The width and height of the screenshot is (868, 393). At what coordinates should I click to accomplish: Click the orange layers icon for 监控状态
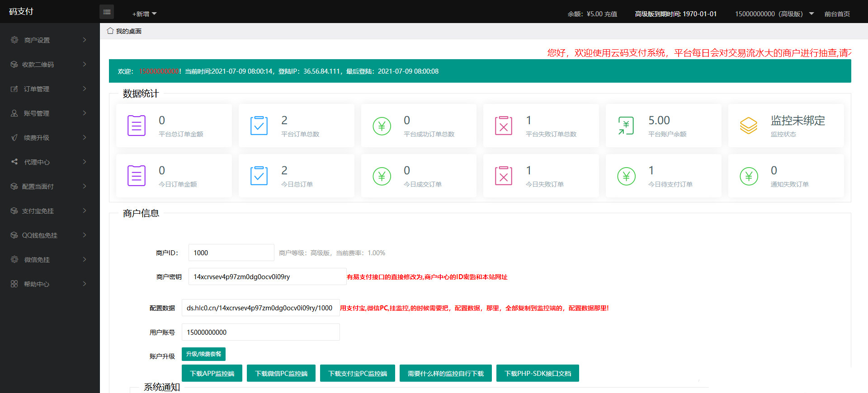[749, 126]
